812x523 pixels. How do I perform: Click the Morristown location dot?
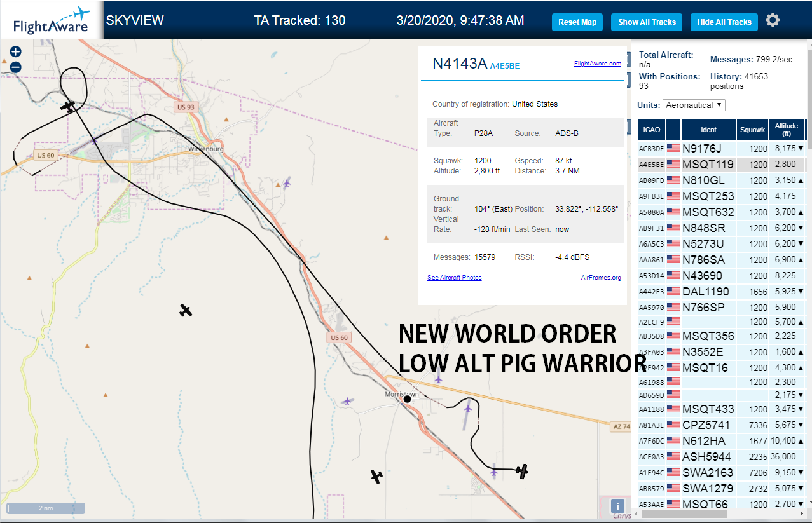tap(407, 399)
